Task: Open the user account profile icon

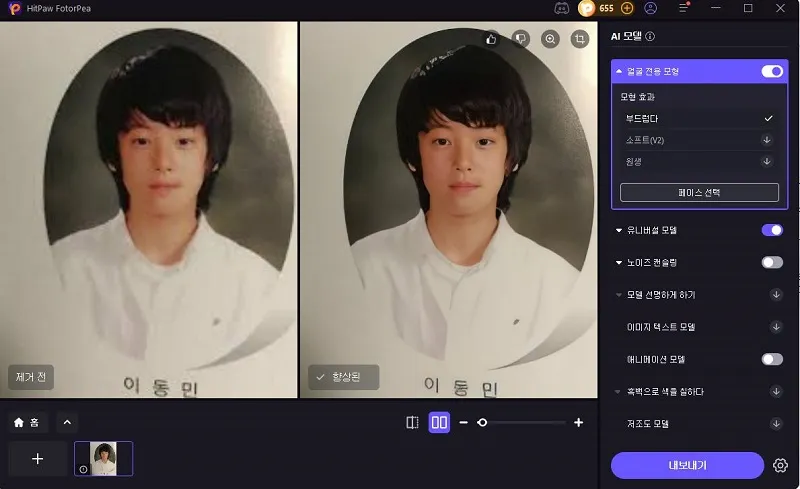Action: 651,8
